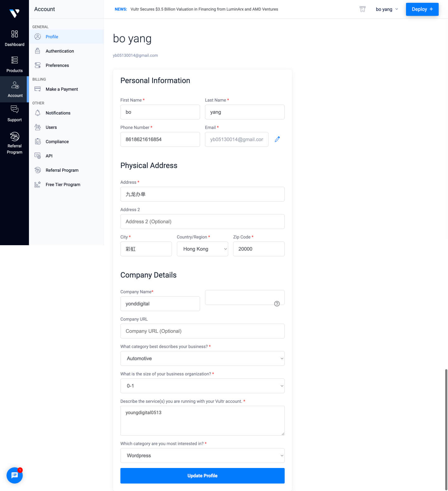Select the Account icon in left rail
The height and width of the screenshot is (491, 448).
(x=15, y=85)
